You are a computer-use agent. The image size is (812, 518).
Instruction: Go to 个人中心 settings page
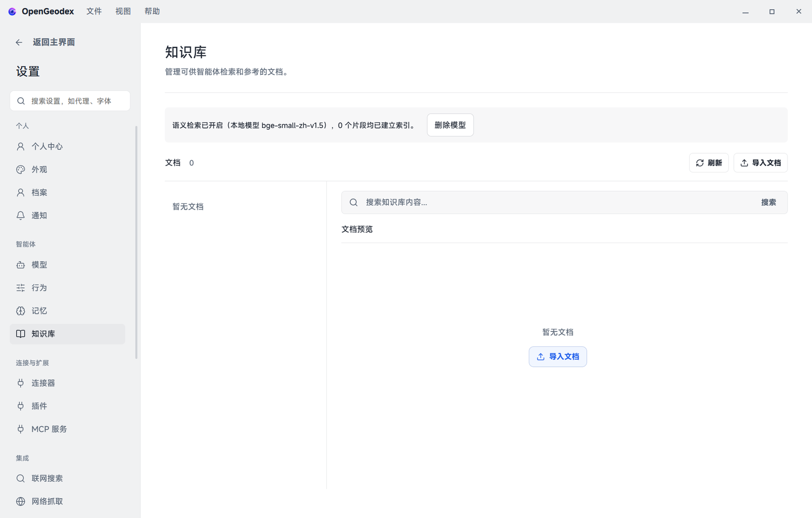(67, 147)
